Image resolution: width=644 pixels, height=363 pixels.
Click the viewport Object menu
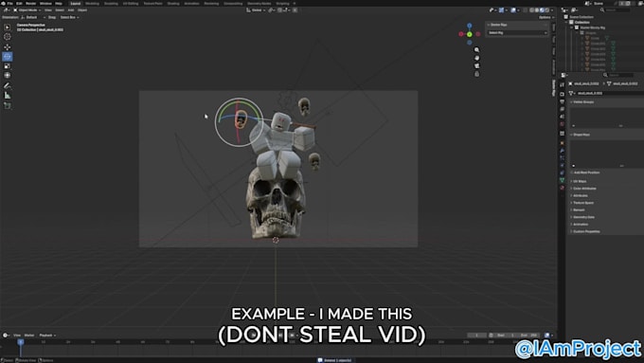(82, 9)
